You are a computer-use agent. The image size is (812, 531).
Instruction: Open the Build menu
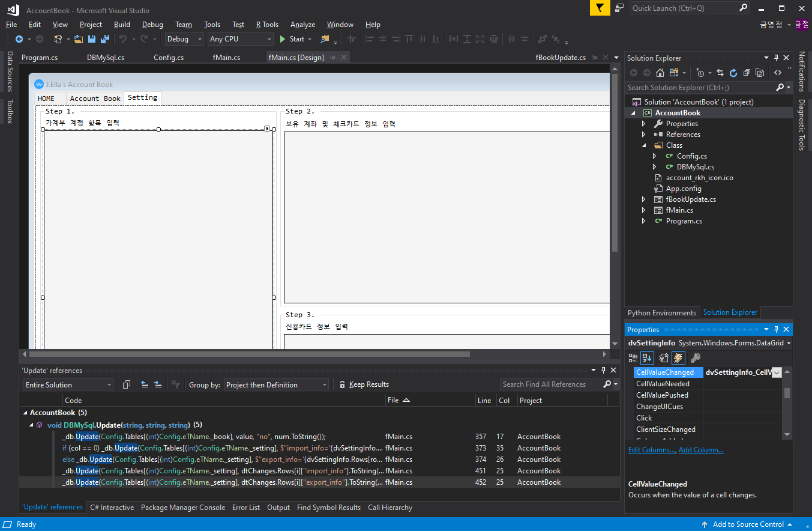coord(122,25)
